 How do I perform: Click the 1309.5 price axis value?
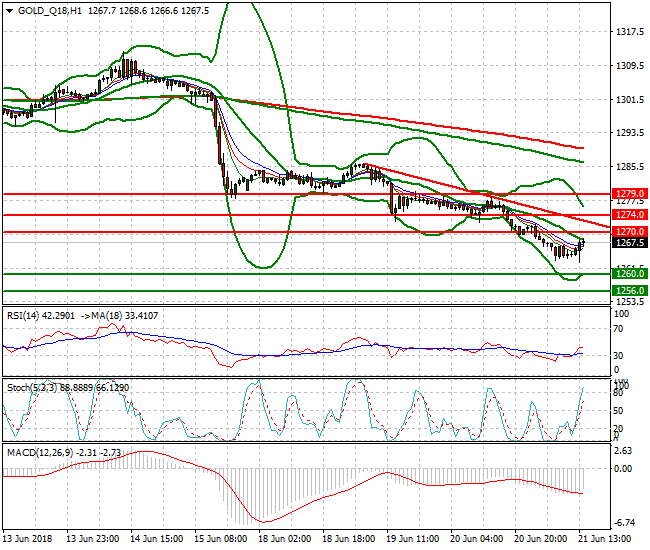(x=630, y=65)
